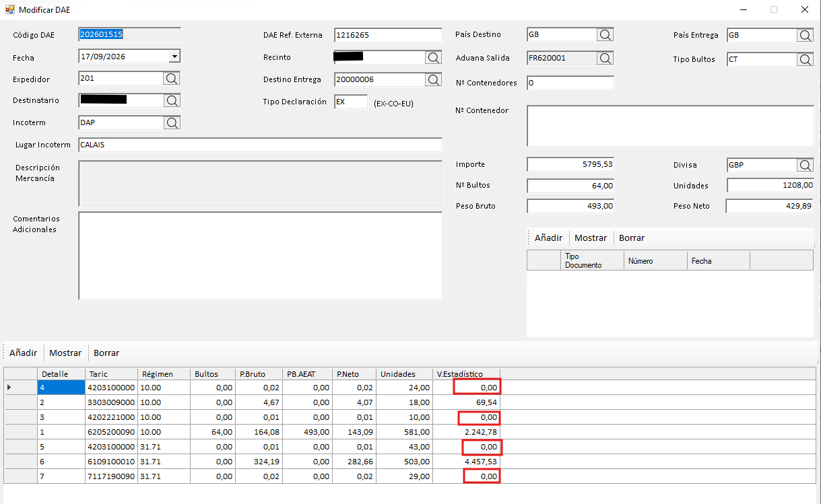Select Taric cell 7117190090

(x=111, y=476)
